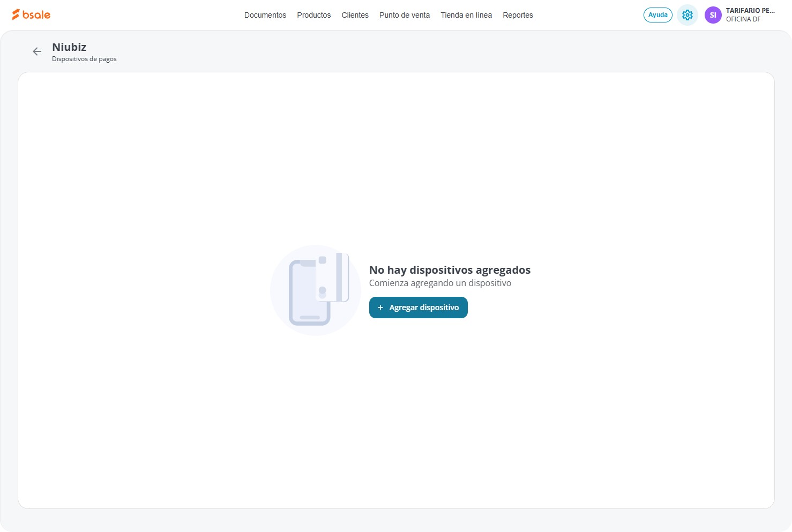Click the Comienza agregando un dispositivo text

440,283
